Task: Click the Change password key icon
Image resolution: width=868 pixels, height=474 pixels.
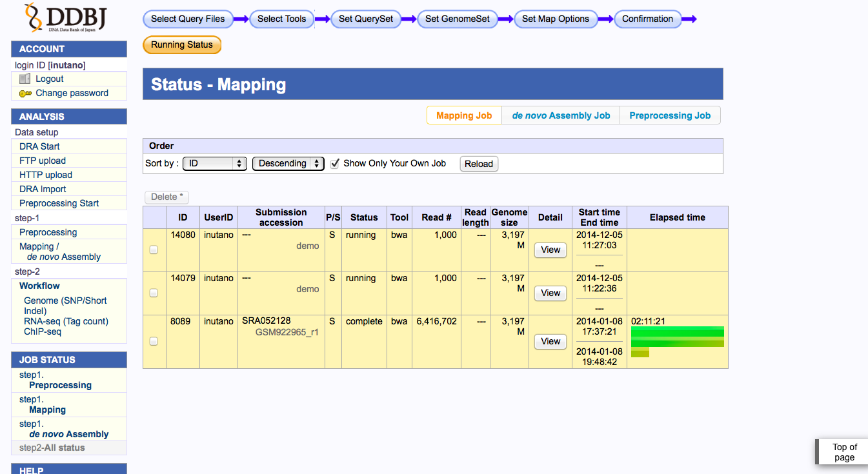Action: click(x=25, y=94)
